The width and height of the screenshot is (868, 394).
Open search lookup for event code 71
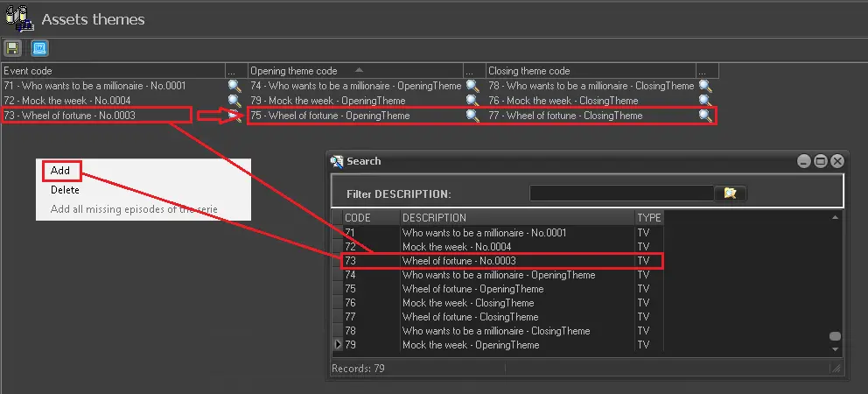[x=234, y=86]
